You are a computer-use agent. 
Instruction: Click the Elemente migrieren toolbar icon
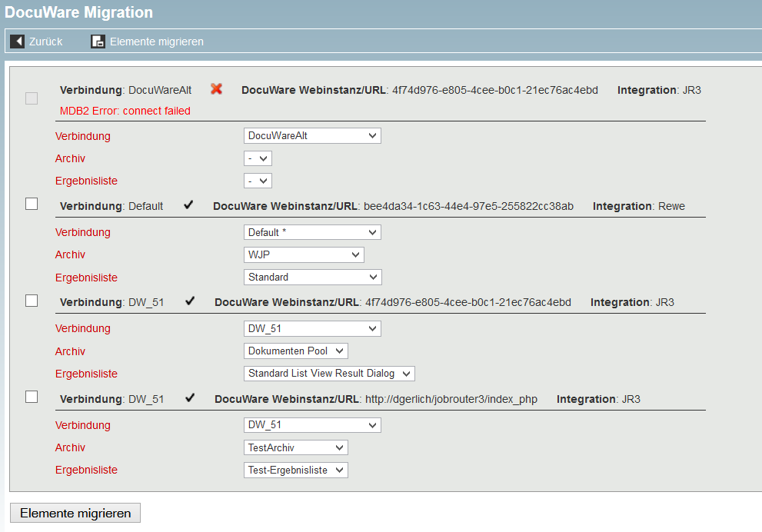[x=98, y=42]
